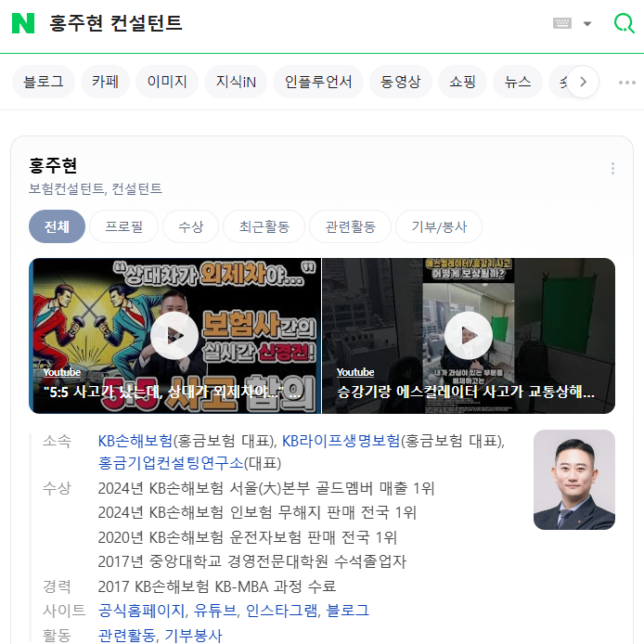Play the 5:5 사고 YouTube video
The image size is (644, 644).
click(175, 336)
